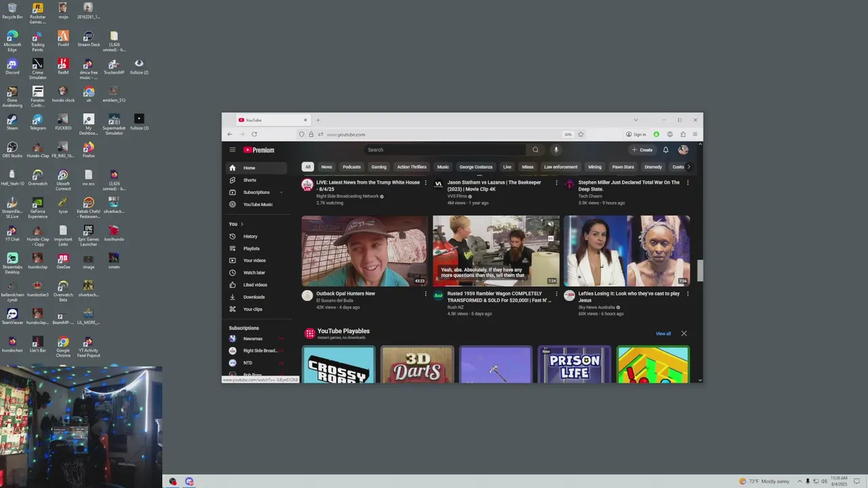Select the Telegram desktop icon
868x488 pixels.
point(37,122)
